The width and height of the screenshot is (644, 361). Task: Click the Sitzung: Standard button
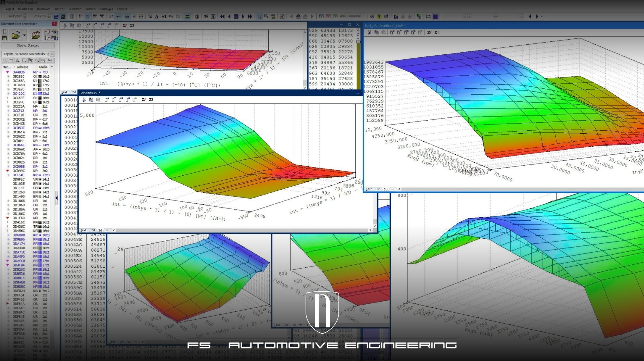(x=28, y=45)
